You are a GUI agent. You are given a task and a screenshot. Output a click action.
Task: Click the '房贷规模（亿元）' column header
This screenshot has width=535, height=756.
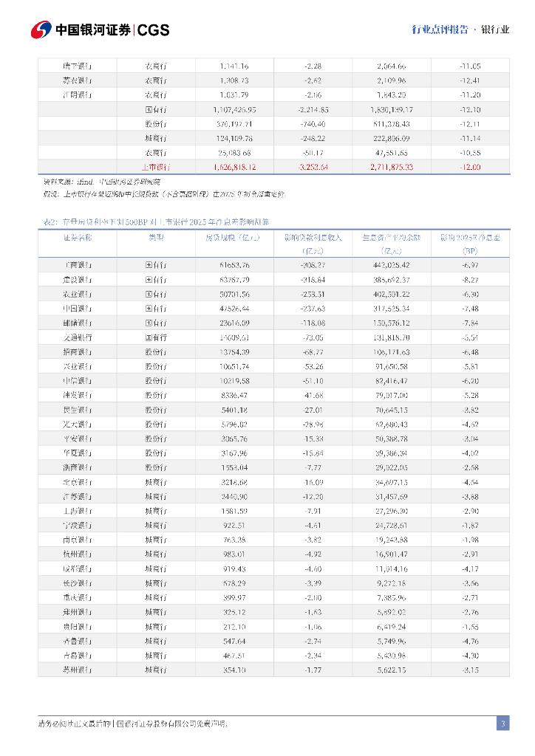point(233,237)
